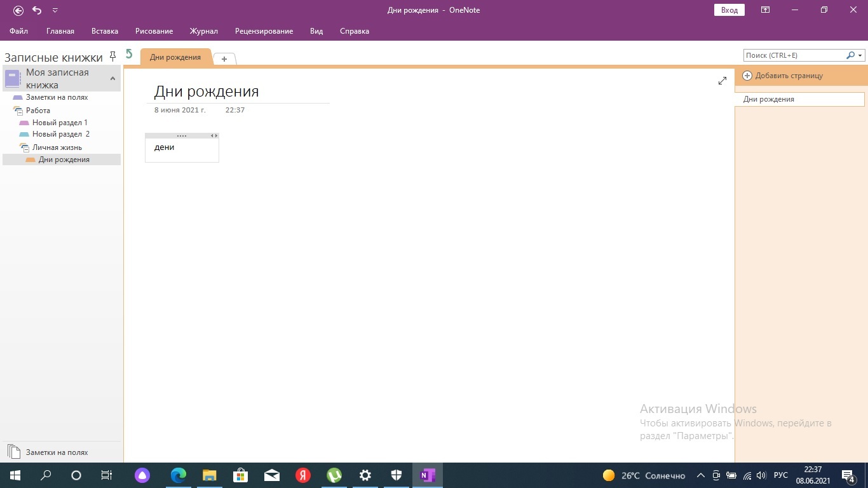Open Yandex Browser from taskbar

302,475
